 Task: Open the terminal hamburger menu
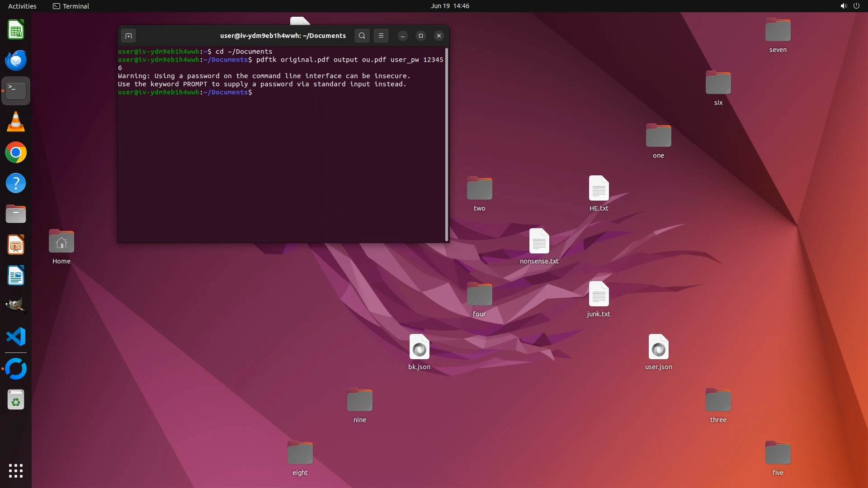381,36
